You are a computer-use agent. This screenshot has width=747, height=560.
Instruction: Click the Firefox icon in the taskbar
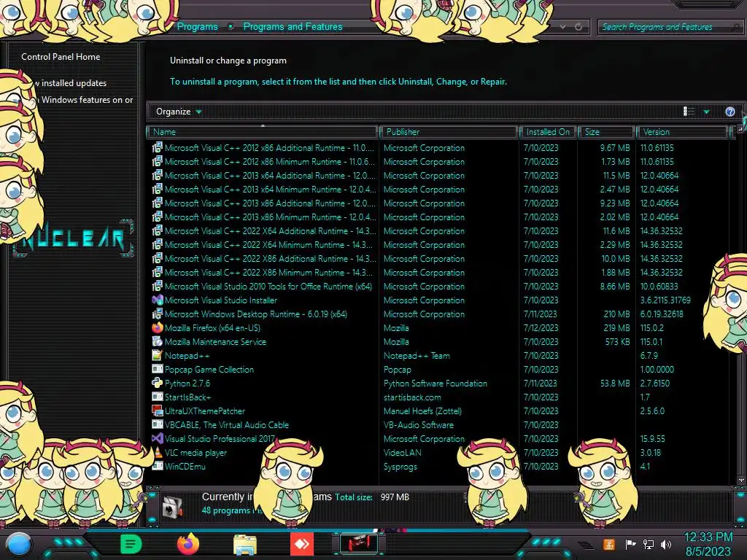click(187, 544)
